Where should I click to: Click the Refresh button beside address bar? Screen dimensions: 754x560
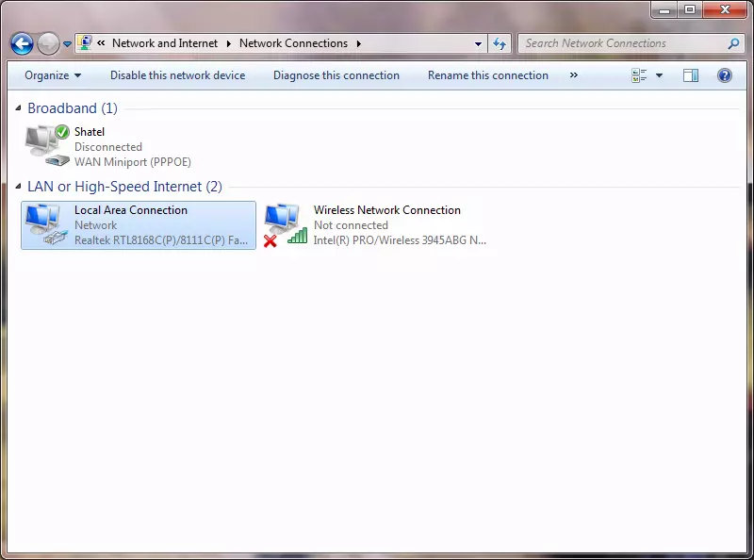500,43
